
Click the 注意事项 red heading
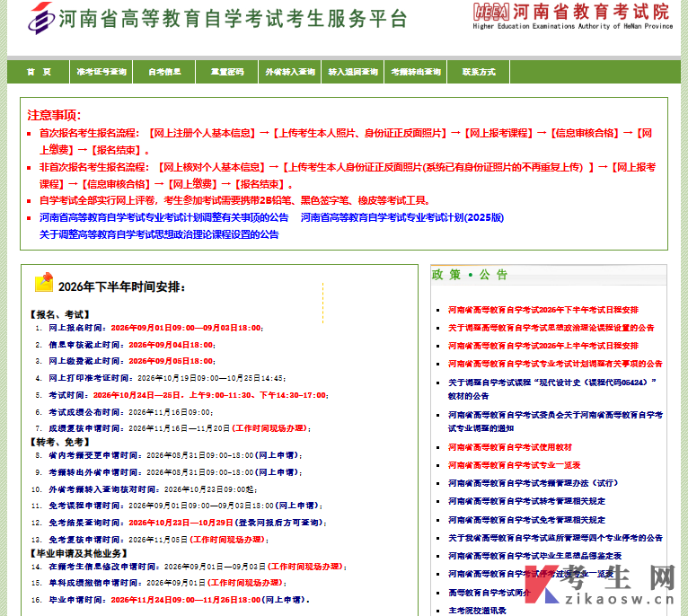(54, 116)
